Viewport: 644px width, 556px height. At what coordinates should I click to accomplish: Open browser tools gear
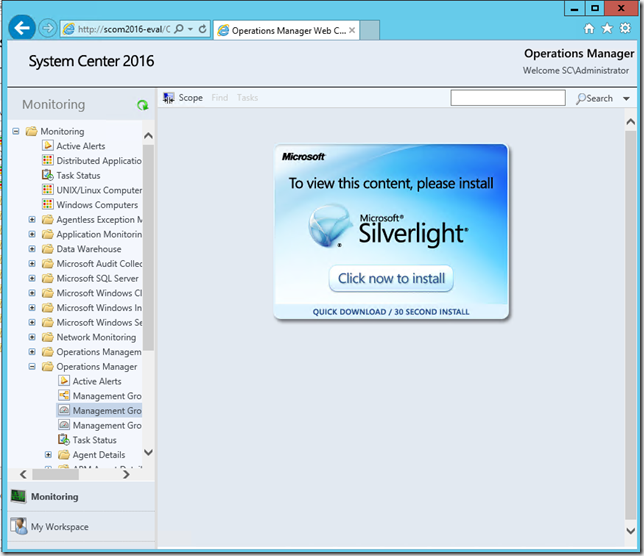tap(625, 28)
